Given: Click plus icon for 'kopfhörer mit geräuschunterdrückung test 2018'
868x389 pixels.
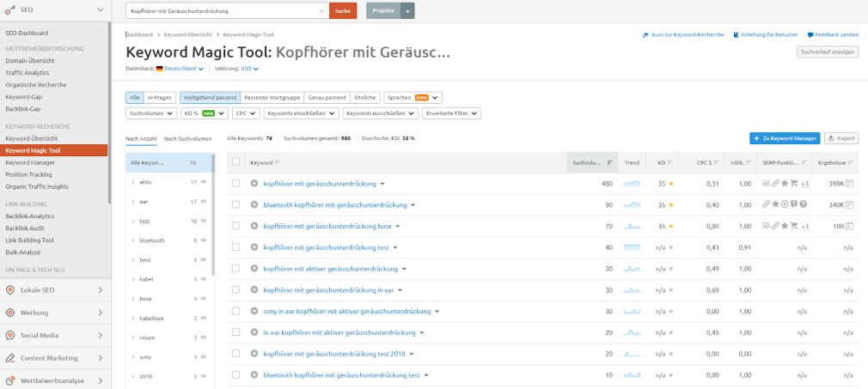Looking at the screenshot, I should [x=254, y=354].
